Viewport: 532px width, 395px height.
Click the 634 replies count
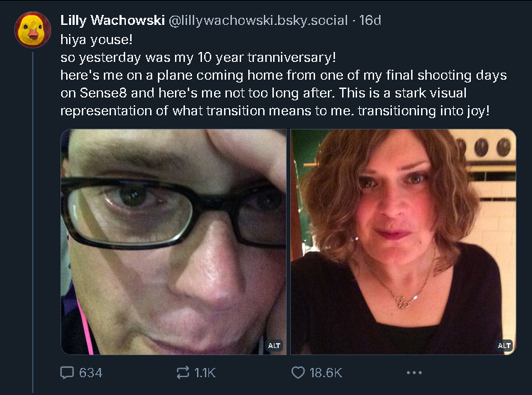coord(90,372)
